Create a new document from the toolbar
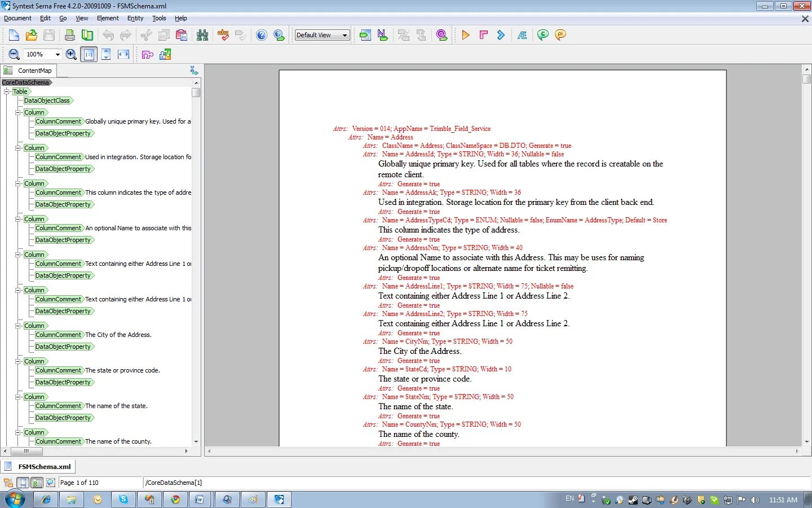Image resolution: width=812 pixels, height=508 pixels. tap(14, 35)
